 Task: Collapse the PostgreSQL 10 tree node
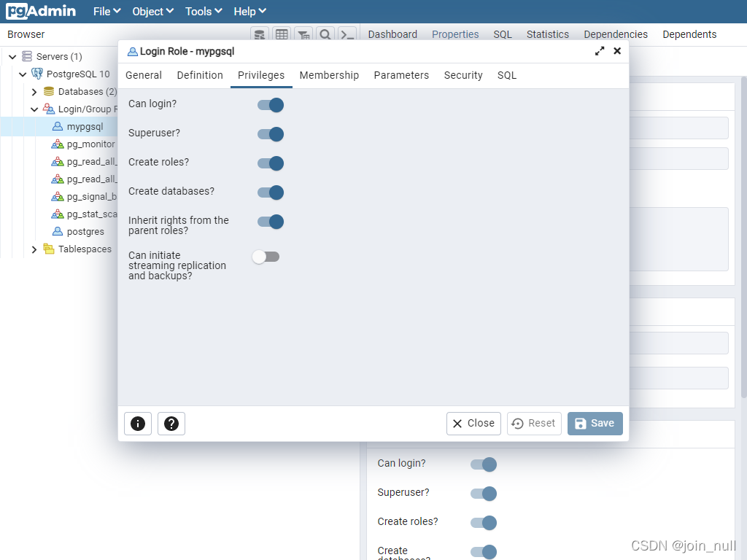23,74
